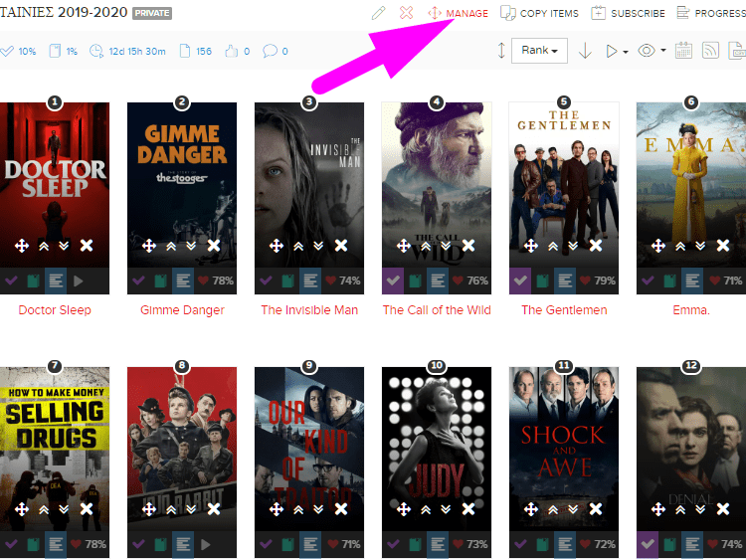Click the RSS feed icon

pos(710,51)
